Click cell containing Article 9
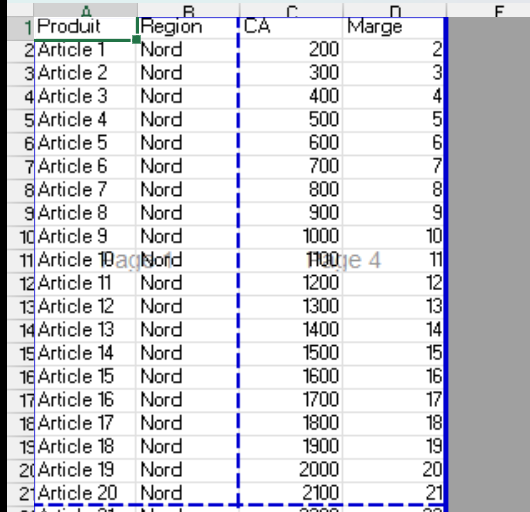This screenshot has height=512, width=530. point(85,237)
